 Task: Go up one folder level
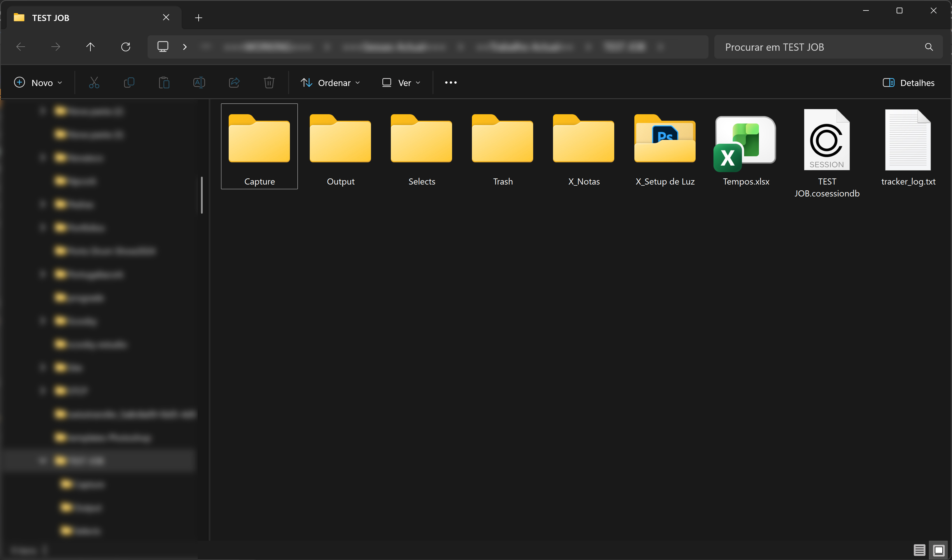coord(90,47)
